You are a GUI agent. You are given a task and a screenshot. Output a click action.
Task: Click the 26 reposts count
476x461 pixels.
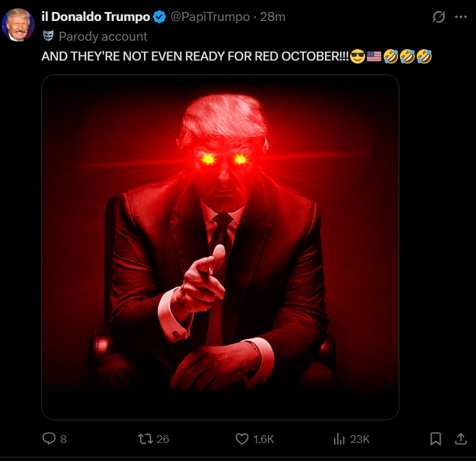162,439
